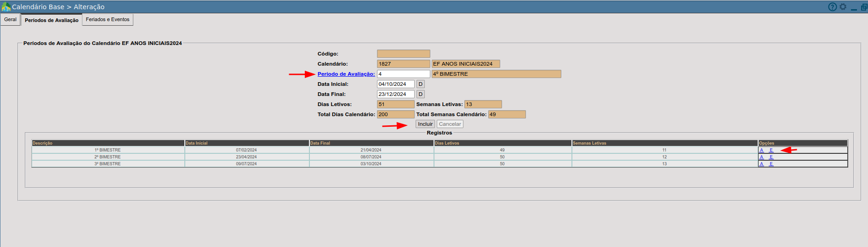Restore the window using the overlapping squares icon
868x247 pixels.
(x=864, y=7)
